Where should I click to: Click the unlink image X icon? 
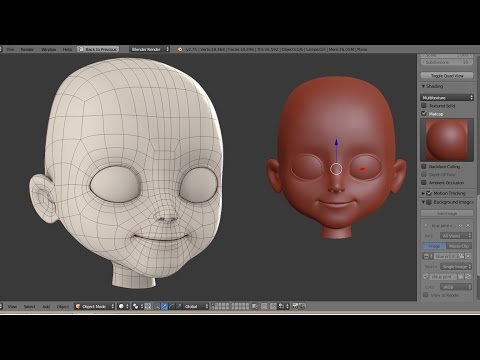[468, 256]
